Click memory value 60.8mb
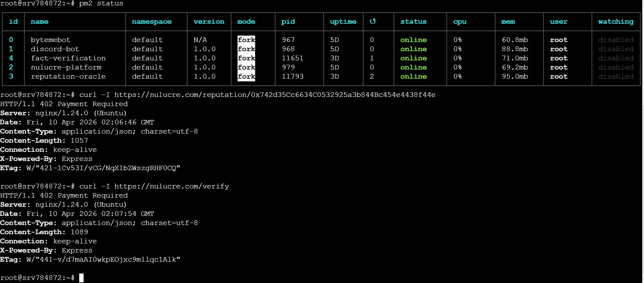 tap(515, 40)
